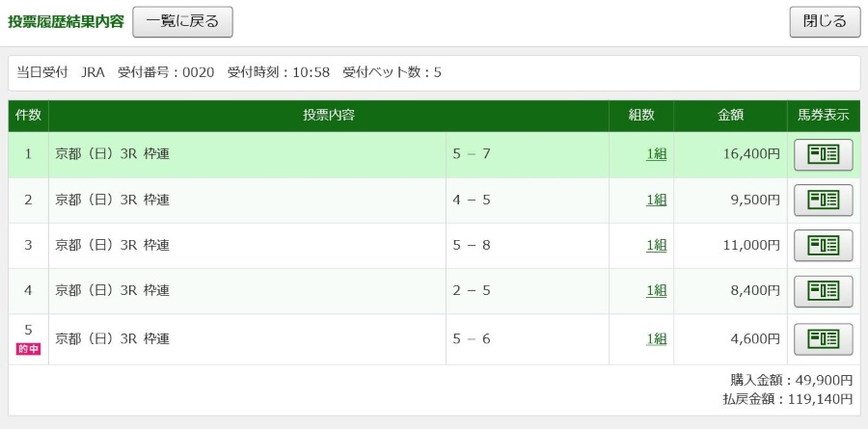Image resolution: width=868 pixels, height=429 pixels.
Task: Click 投票内容 column header
Action: coord(329,116)
